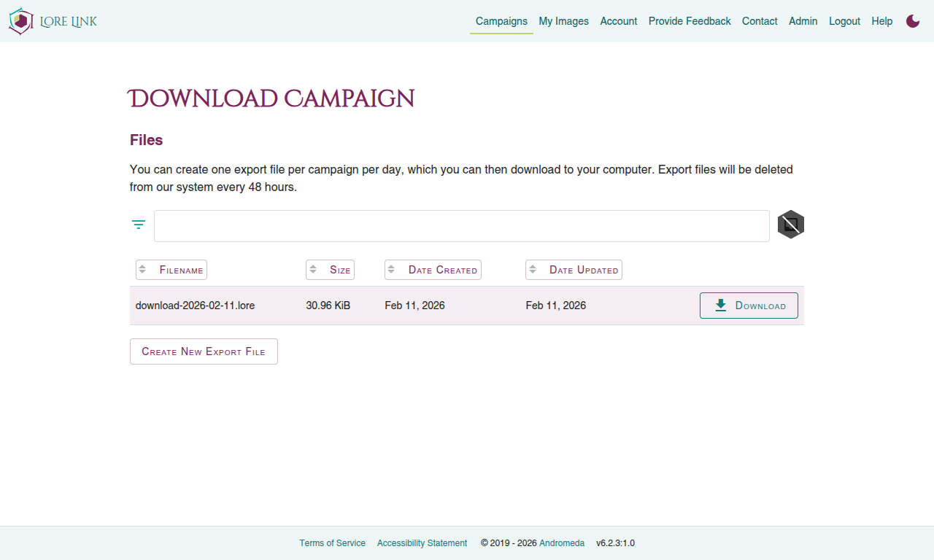Toggle dark mode with the moon icon
Screen dimensions: 934x560
click(x=912, y=21)
